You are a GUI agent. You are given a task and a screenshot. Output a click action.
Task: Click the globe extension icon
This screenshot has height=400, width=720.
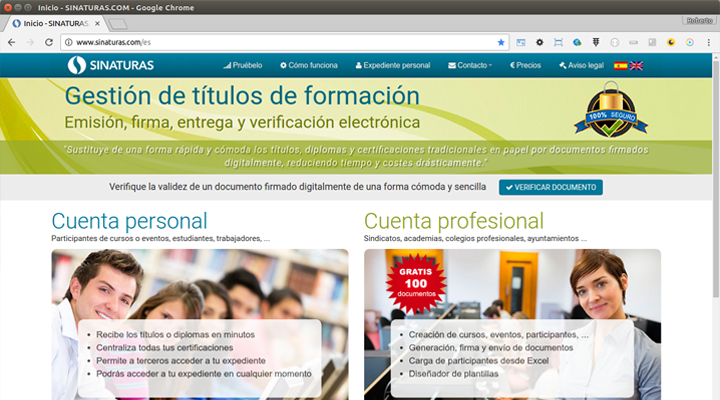tap(577, 42)
